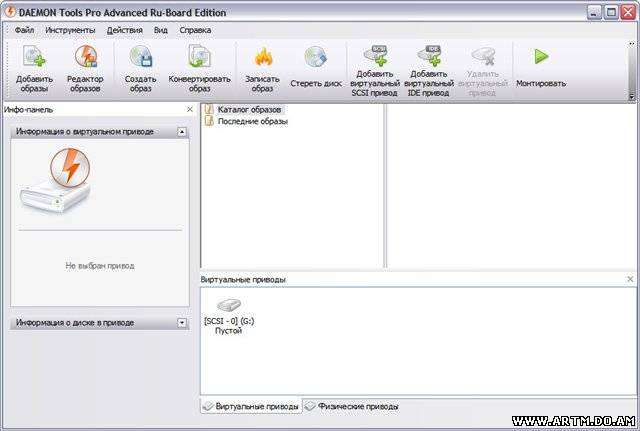Open the Действия menu

124,30
